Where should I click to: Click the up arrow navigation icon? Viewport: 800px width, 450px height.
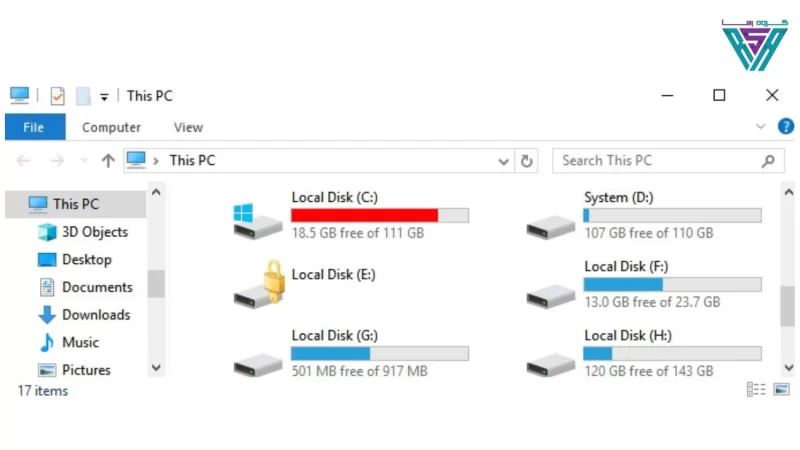[108, 161]
